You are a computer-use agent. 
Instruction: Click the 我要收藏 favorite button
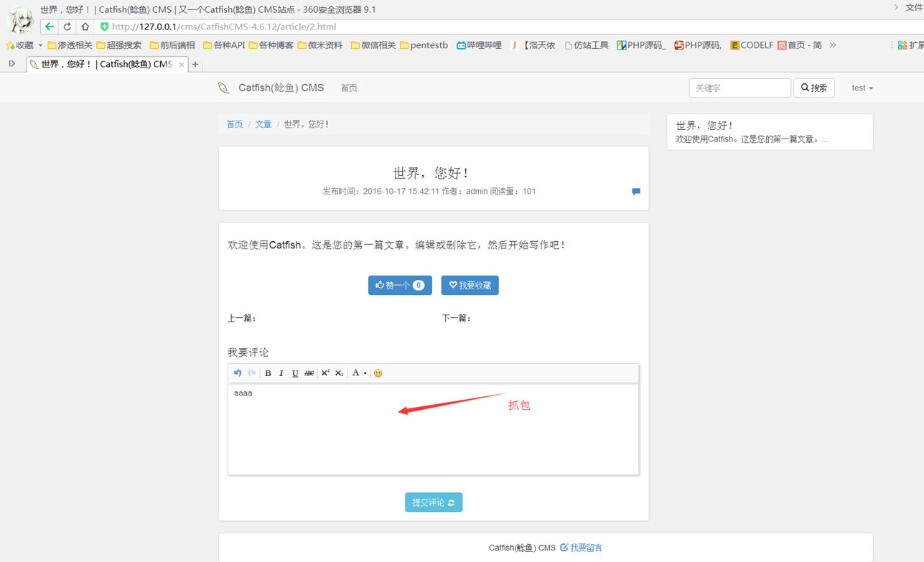[x=470, y=285]
